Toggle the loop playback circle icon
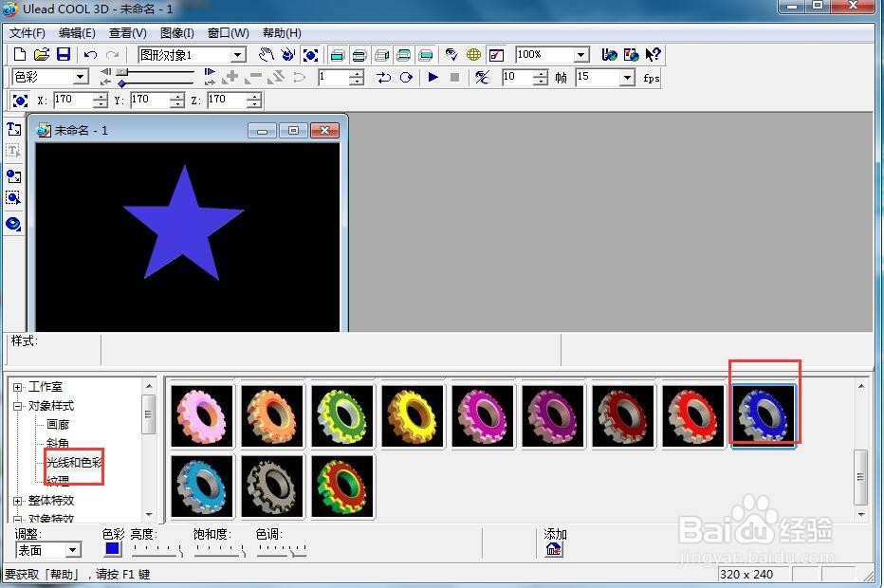The image size is (884, 588). (406, 77)
